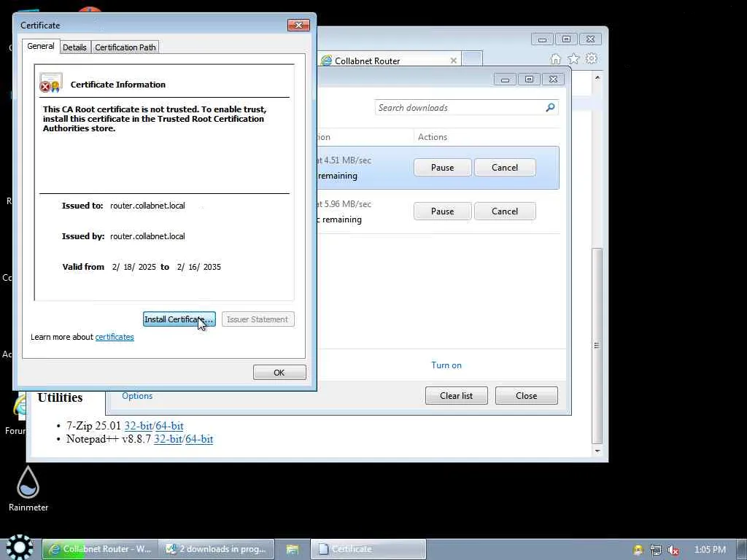Download Notepad++ 32-bit

tap(168, 439)
